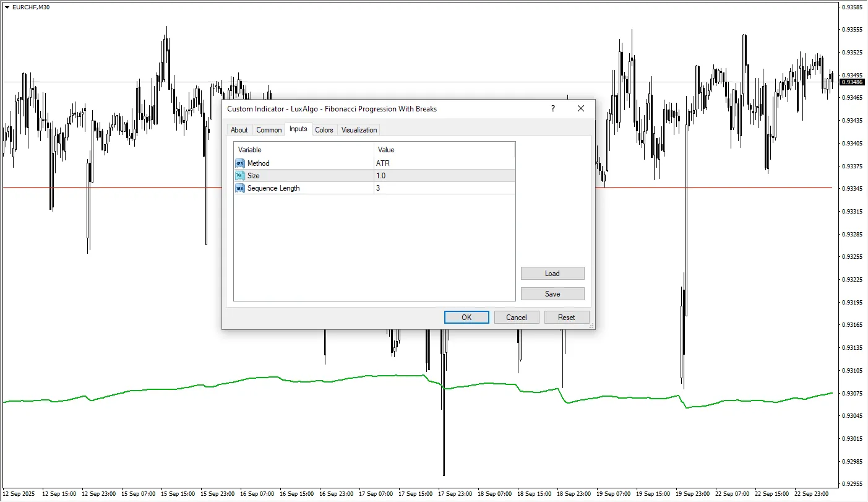Screen dimensions: 868x502
Task: Select the Size value 1.0 field
Action: 444,176
